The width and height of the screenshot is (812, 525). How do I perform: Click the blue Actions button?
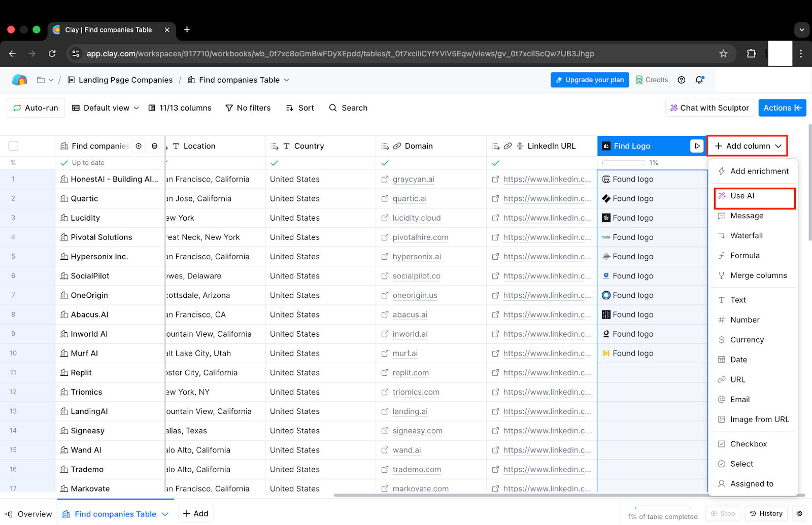point(782,108)
